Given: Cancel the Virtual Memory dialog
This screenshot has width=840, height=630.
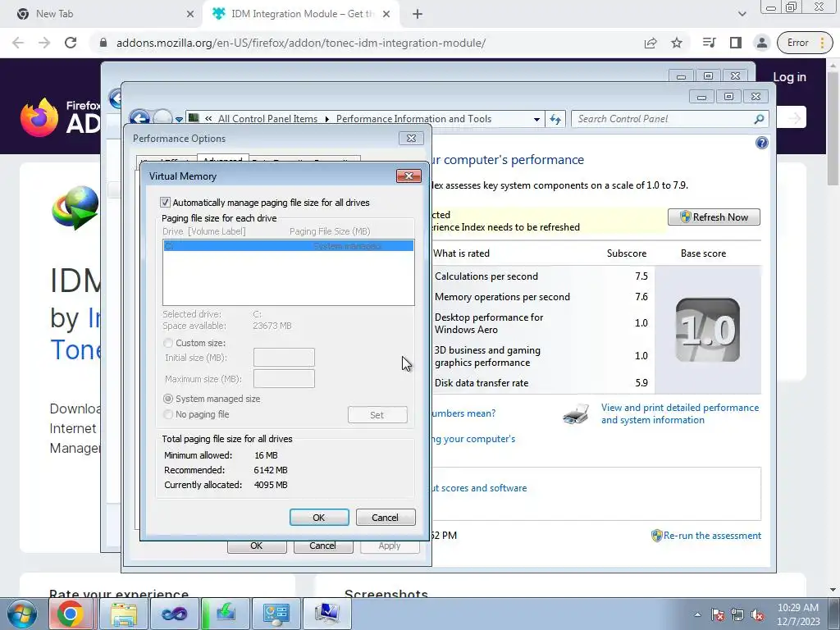Looking at the screenshot, I should (386, 518).
